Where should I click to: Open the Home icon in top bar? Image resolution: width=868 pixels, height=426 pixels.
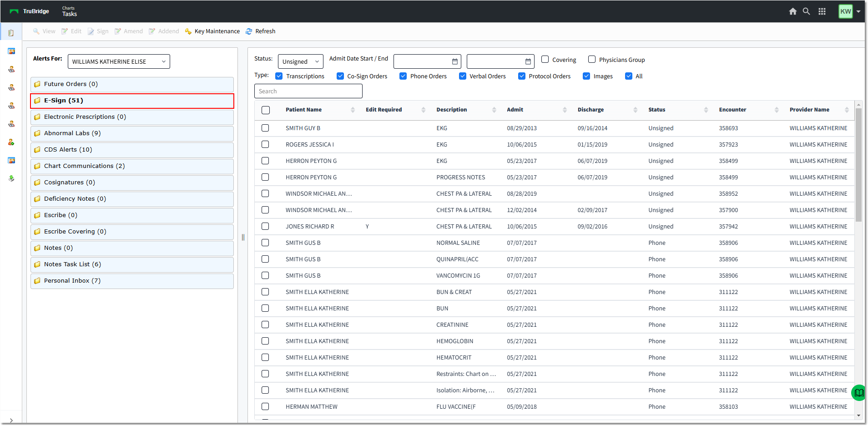[792, 11]
